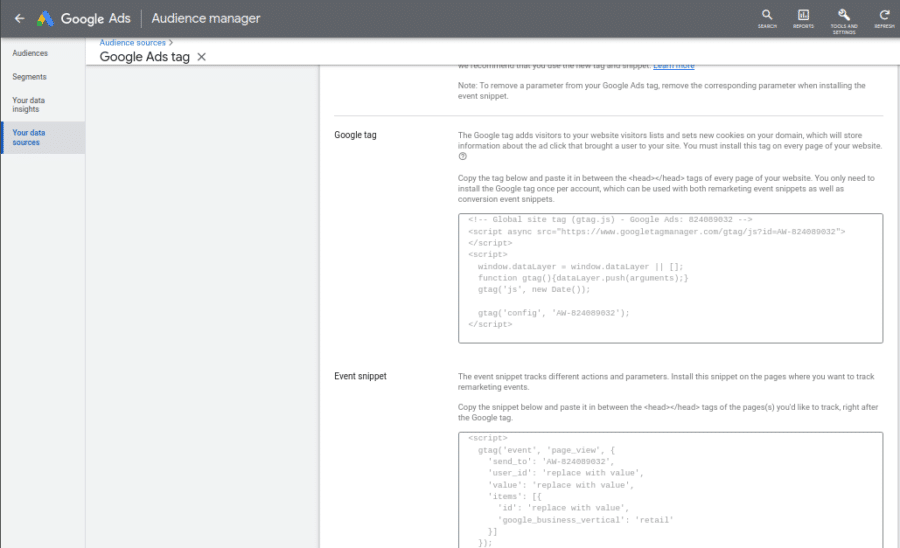Click the "Audience manager" header title

point(205,18)
